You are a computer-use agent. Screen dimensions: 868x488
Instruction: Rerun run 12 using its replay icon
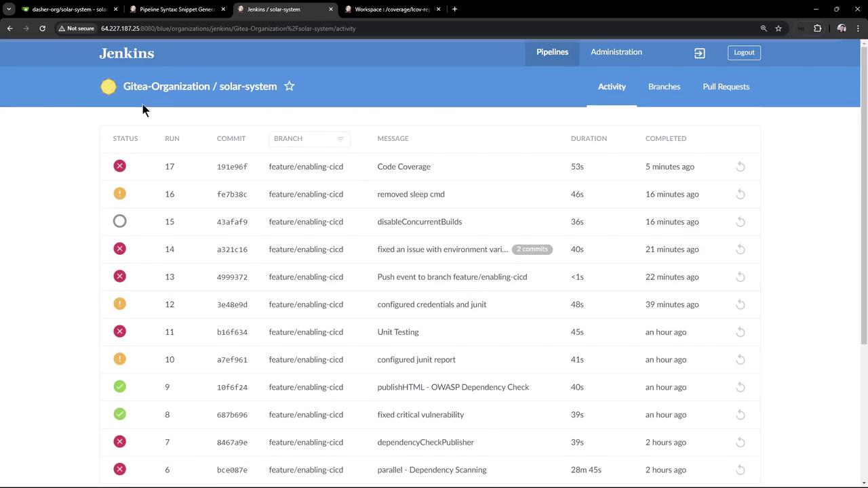tap(741, 304)
